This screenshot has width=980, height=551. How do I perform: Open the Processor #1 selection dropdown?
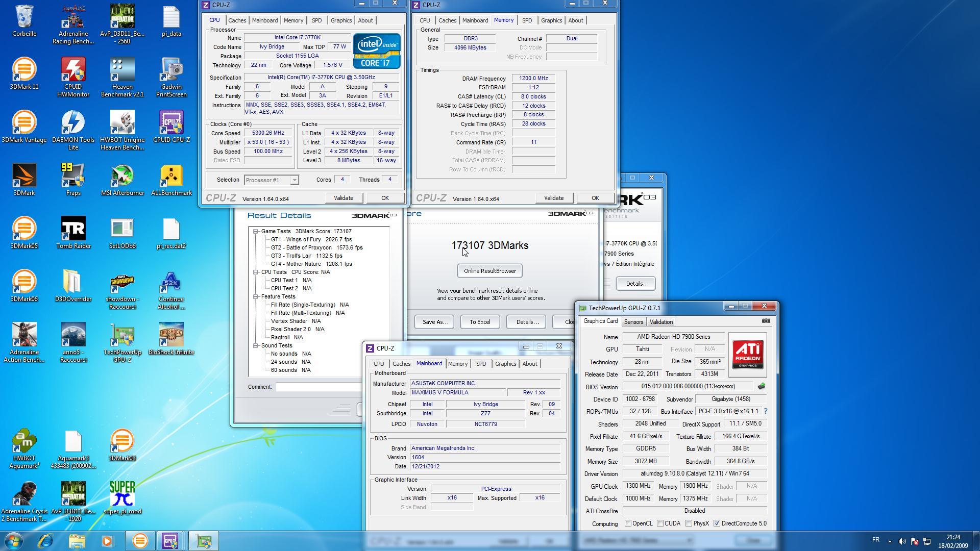[x=272, y=180]
